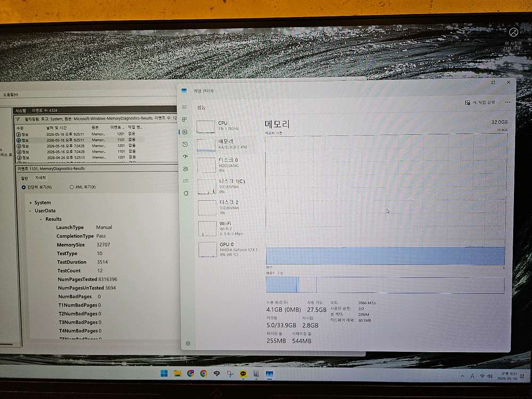Select 디스크 1(C:) SSD entry
This screenshot has width=532, height=399.
click(x=226, y=186)
